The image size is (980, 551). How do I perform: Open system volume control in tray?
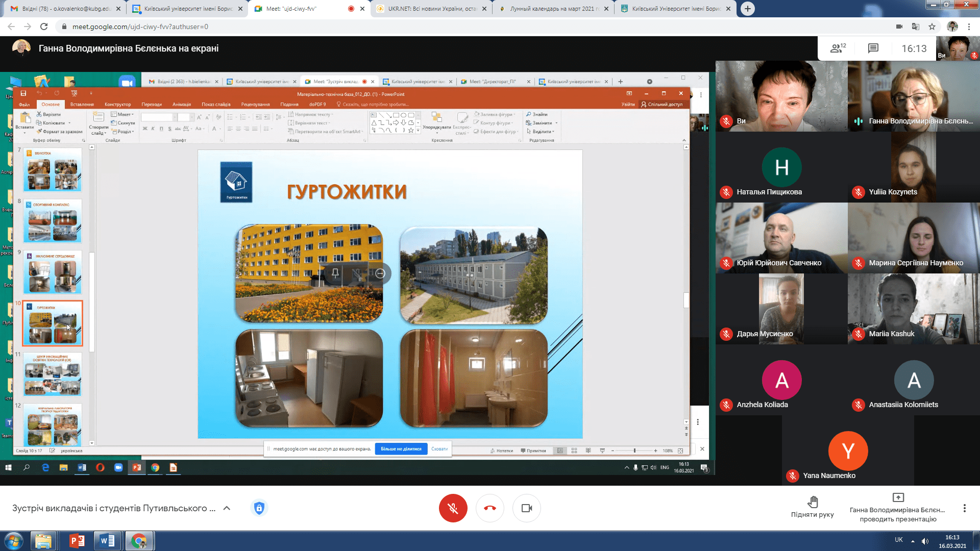tap(925, 541)
